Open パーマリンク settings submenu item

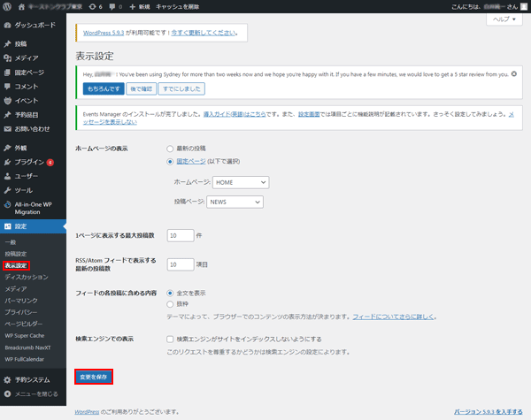(x=21, y=302)
